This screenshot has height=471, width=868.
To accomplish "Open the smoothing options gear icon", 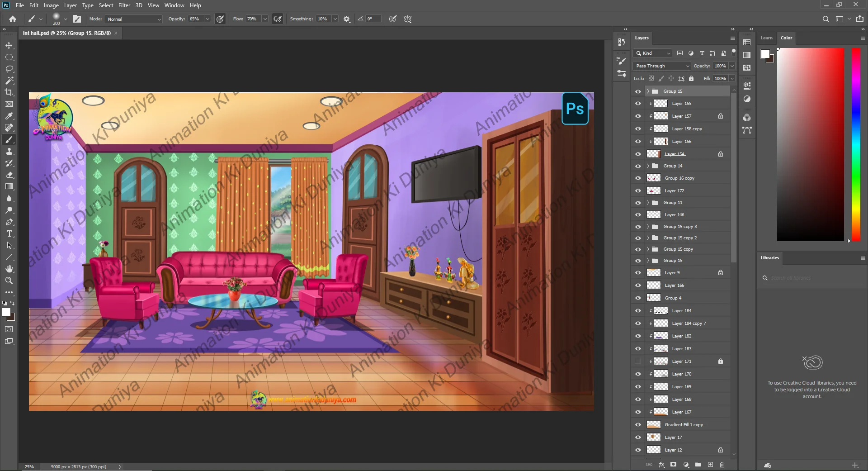I will click(347, 19).
